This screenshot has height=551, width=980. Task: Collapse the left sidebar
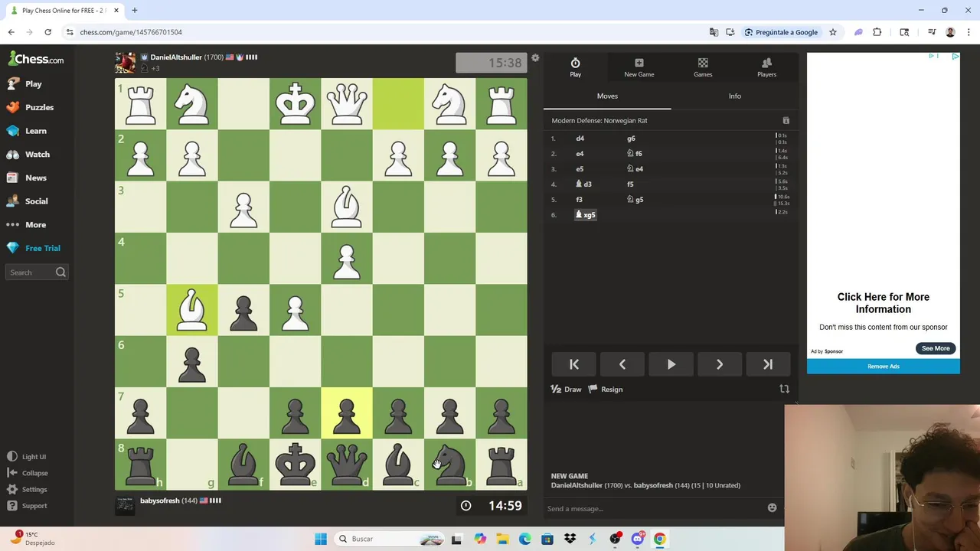click(x=28, y=473)
